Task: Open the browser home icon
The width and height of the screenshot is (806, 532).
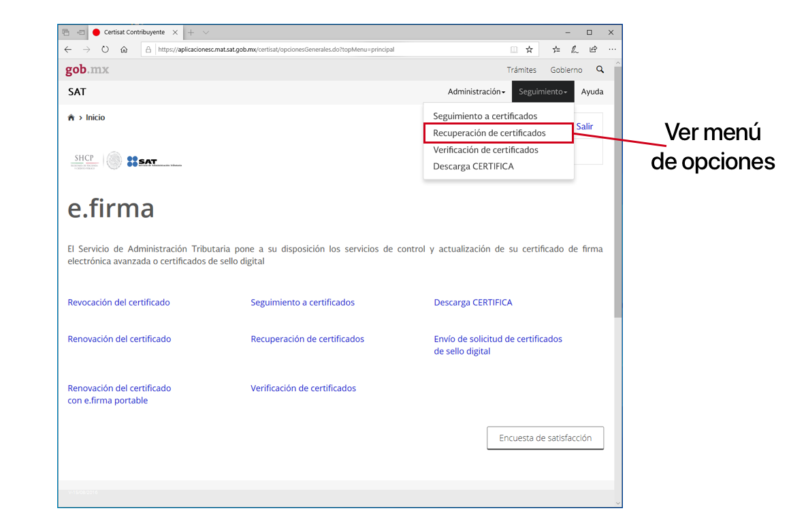Action: pyautogui.click(x=124, y=49)
